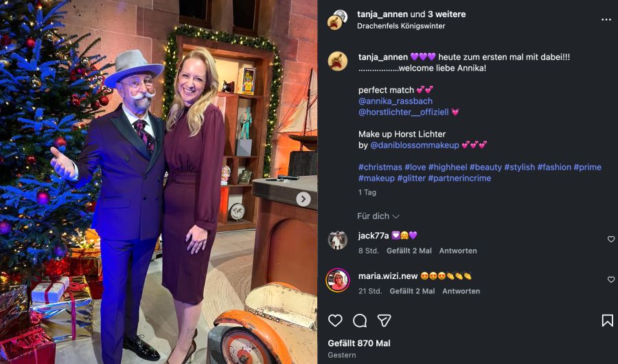This screenshot has height=364, width=618.
Task: Like the post with heart icon
Action: [x=335, y=321]
